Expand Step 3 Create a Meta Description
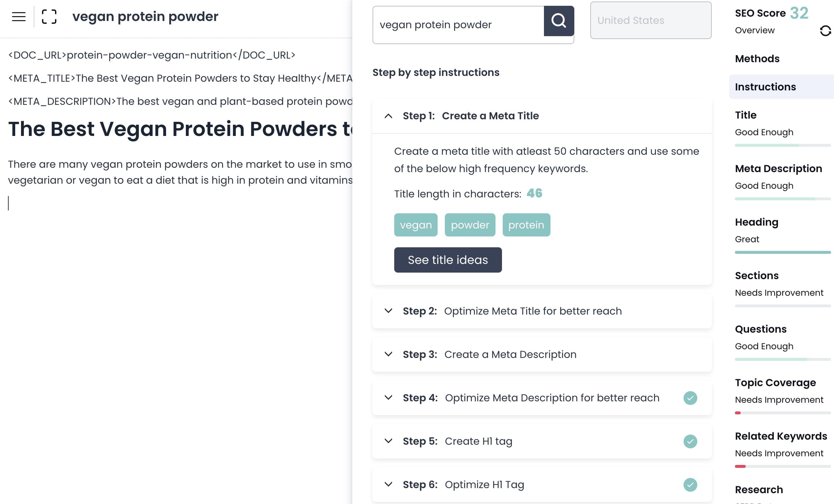This screenshot has height=504, width=834. pyautogui.click(x=388, y=354)
